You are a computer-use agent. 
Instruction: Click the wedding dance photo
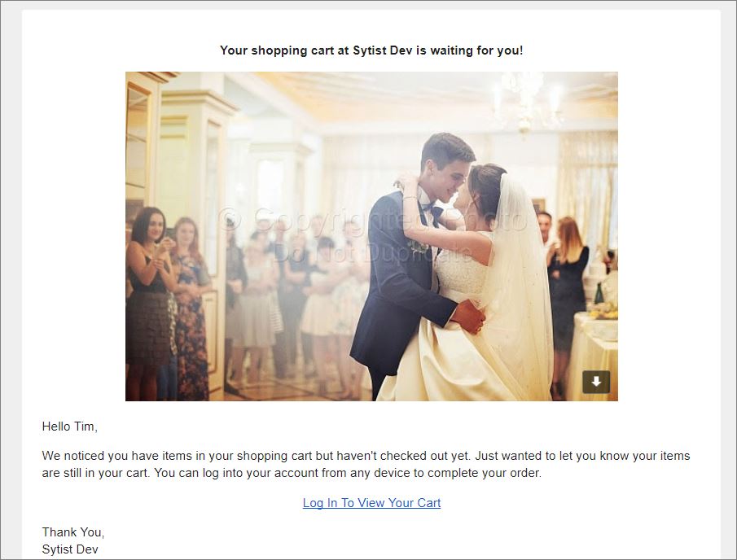pyautogui.click(x=371, y=236)
